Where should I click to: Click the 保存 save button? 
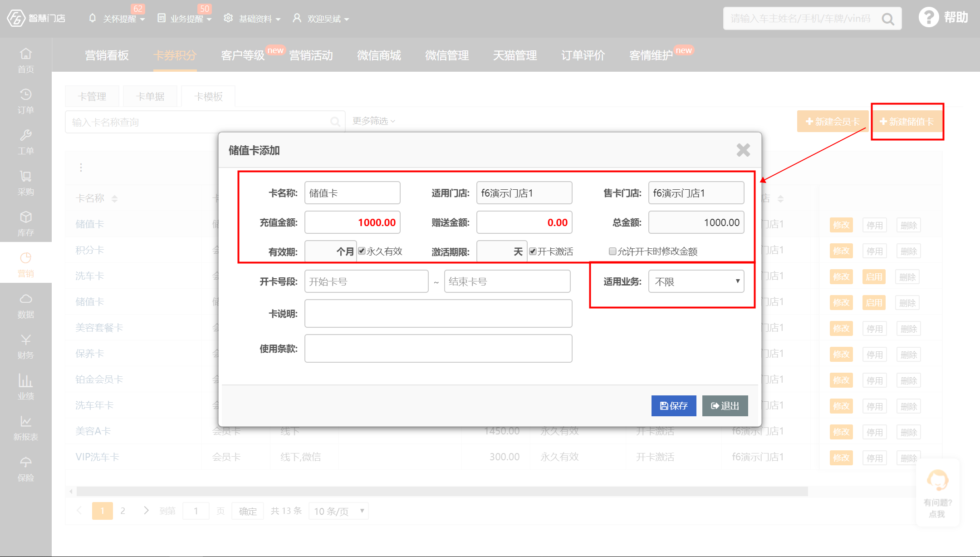tap(674, 405)
